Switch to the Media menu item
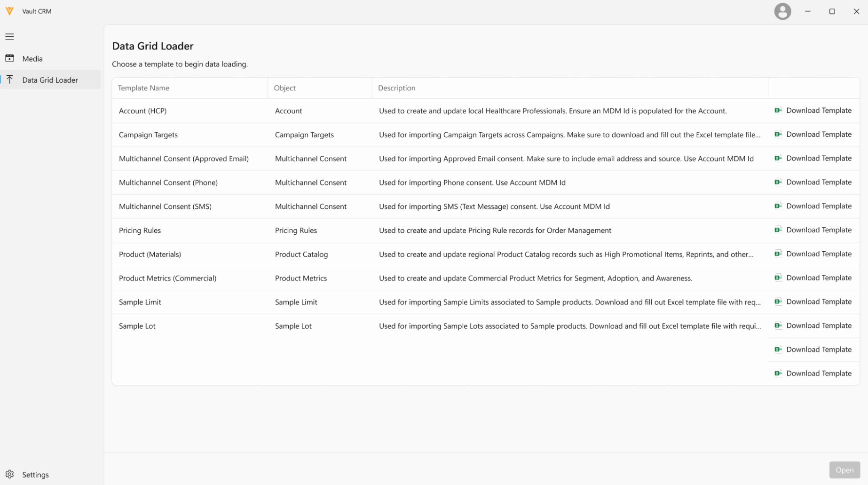This screenshot has width=868, height=485. (x=32, y=59)
